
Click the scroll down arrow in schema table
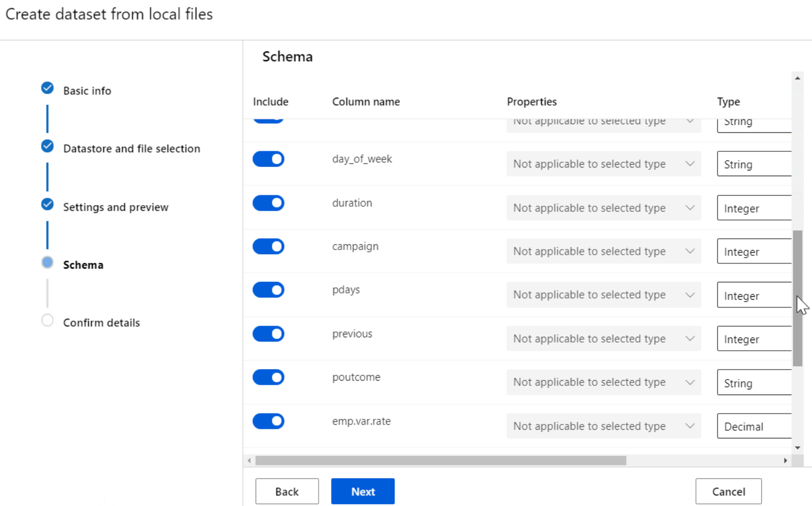pyautogui.click(x=798, y=448)
